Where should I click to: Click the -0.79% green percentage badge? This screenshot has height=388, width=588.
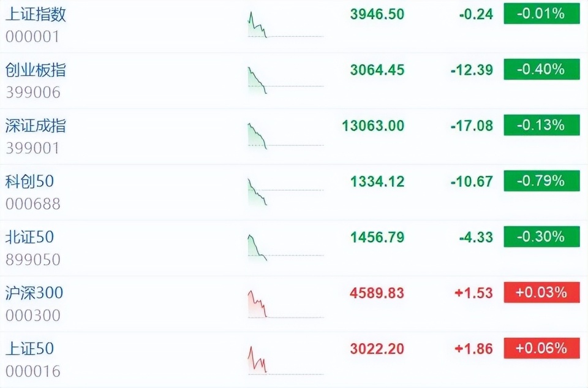pyautogui.click(x=541, y=181)
